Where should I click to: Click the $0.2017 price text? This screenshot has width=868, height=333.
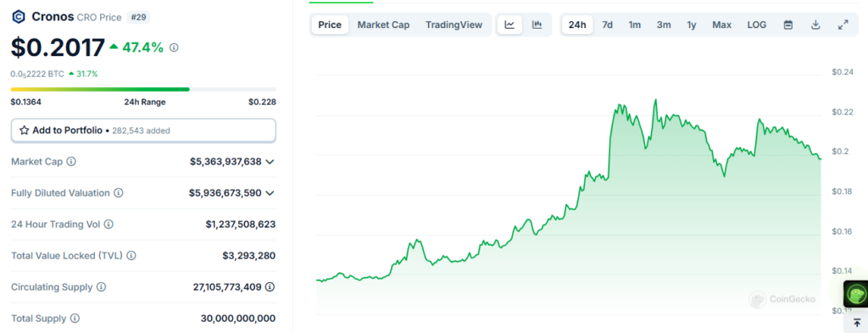point(58,47)
